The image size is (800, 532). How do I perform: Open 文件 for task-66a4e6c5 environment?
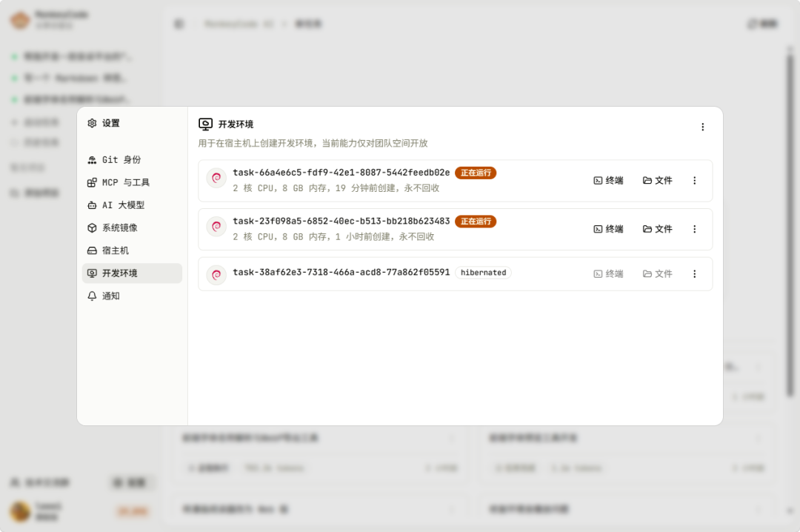(657, 181)
